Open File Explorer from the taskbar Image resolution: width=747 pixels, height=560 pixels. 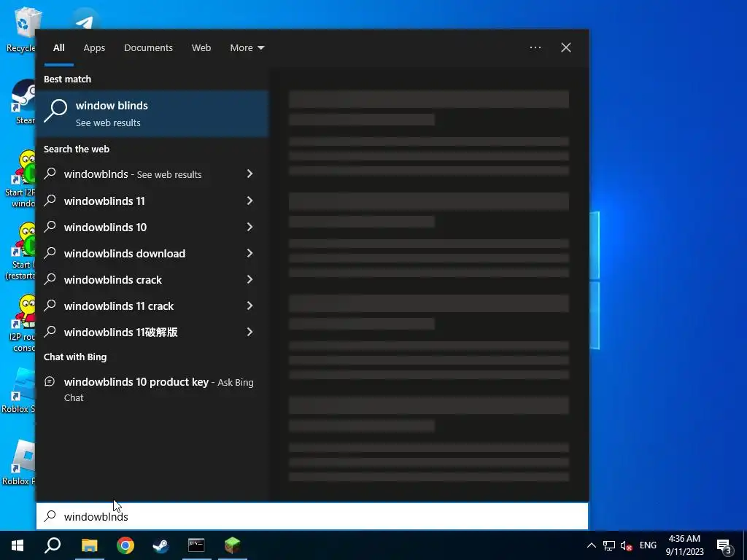point(89,545)
